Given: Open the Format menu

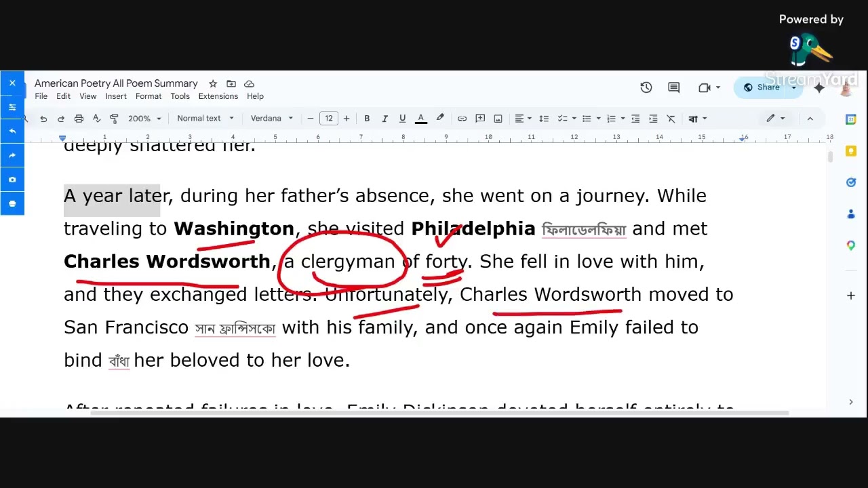Looking at the screenshot, I should tap(149, 96).
